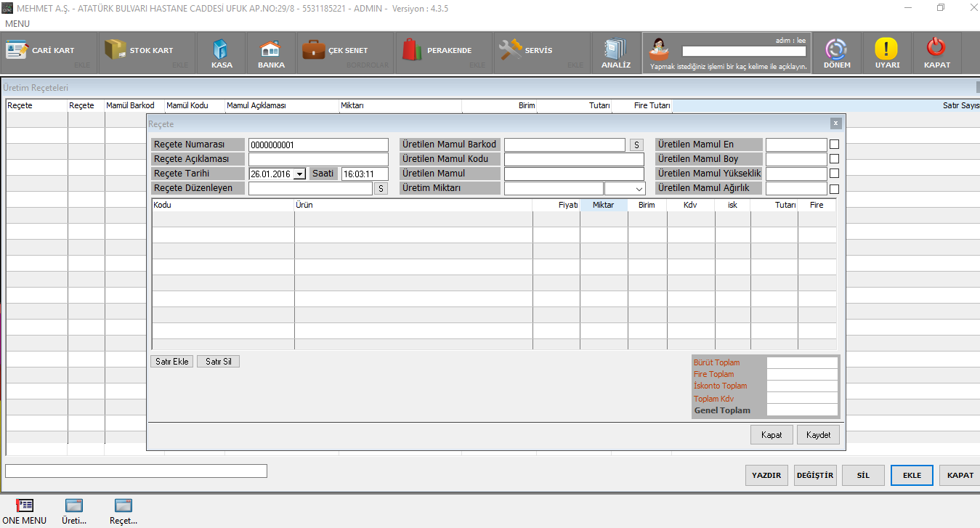Viewport: 980px width, 528px height.
Task: Tick the Üretilen Mamul Boy checkbox
Action: pos(834,159)
